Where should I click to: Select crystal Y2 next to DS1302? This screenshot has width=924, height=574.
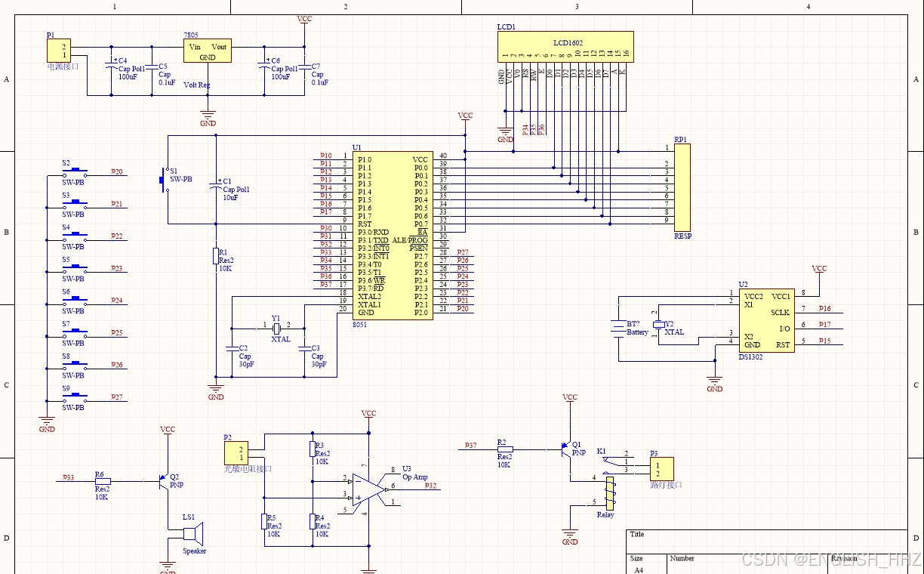(659, 325)
